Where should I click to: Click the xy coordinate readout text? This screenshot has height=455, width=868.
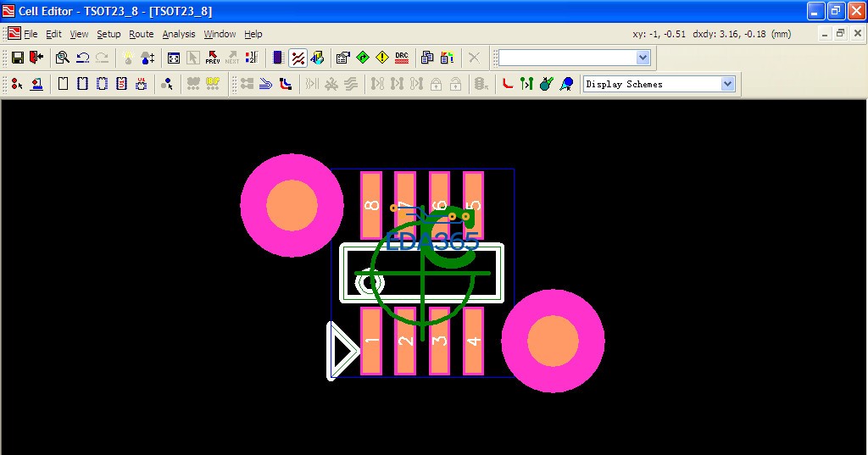pyautogui.click(x=659, y=34)
